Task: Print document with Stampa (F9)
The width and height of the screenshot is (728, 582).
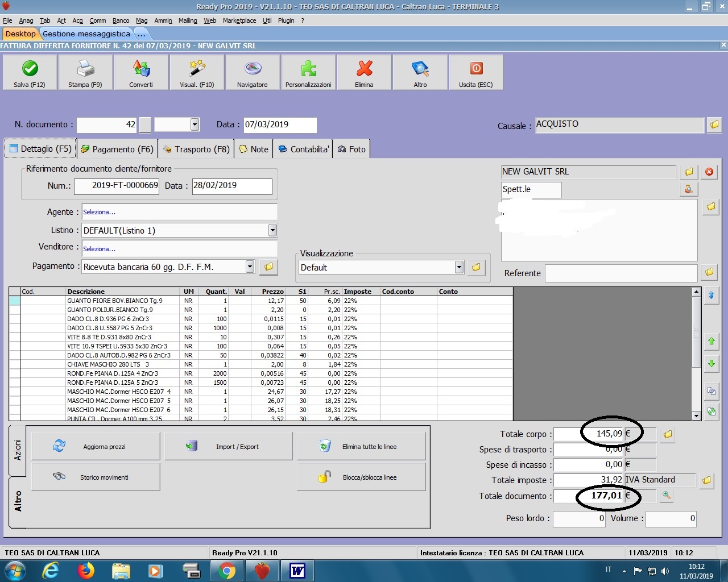Action: (x=85, y=72)
